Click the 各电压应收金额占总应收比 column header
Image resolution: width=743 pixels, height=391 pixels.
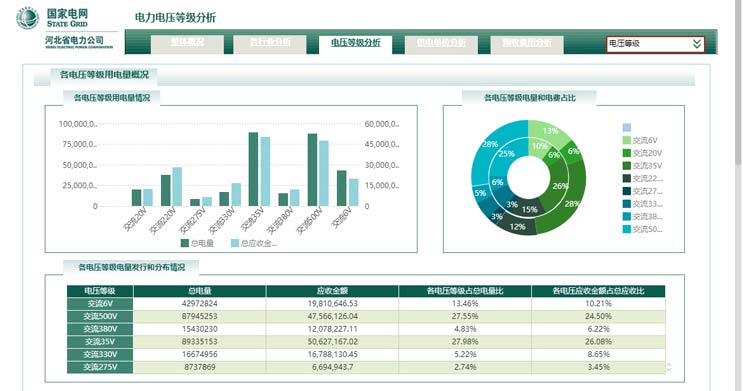598,291
